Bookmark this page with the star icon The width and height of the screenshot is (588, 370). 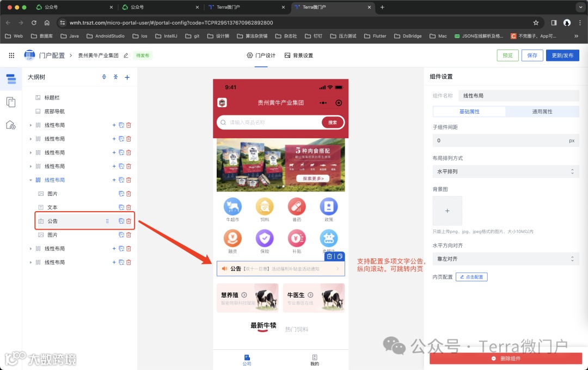pos(536,22)
